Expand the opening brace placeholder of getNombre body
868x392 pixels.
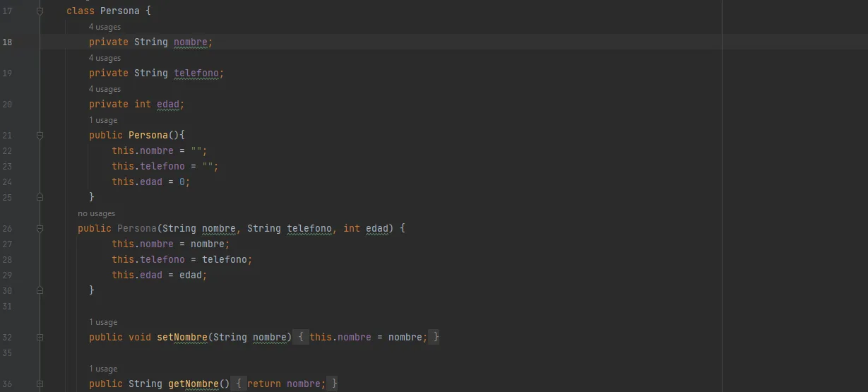pos(239,384)
